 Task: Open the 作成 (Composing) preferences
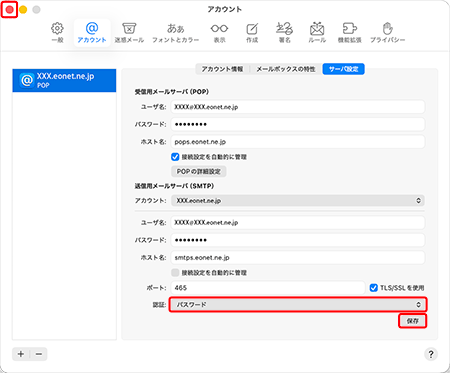point(252,33)
